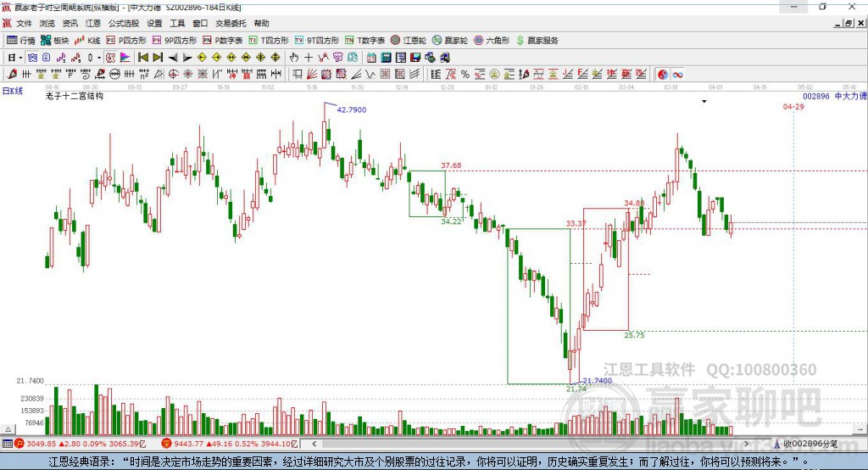Step chart right with the black right arrow
Viewport: 868px width, 470px height.
(x=187, y=58)
